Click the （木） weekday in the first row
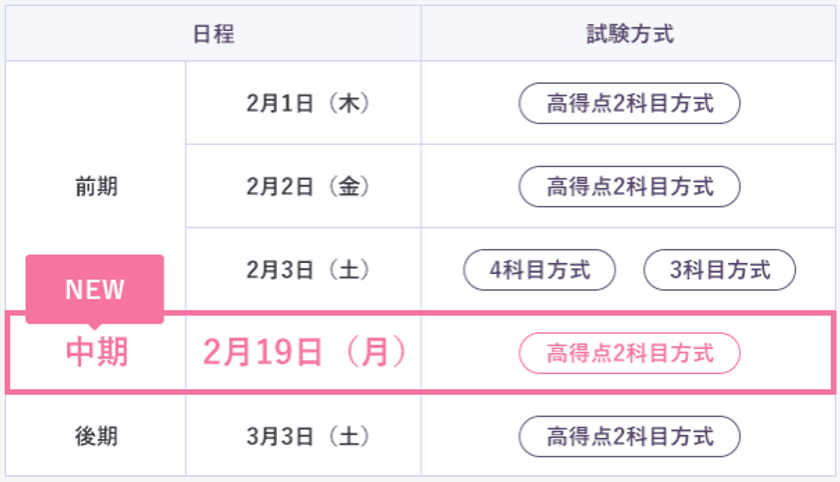Image resolution: width=840 pixels, height=482 pixels. [347, 103]
